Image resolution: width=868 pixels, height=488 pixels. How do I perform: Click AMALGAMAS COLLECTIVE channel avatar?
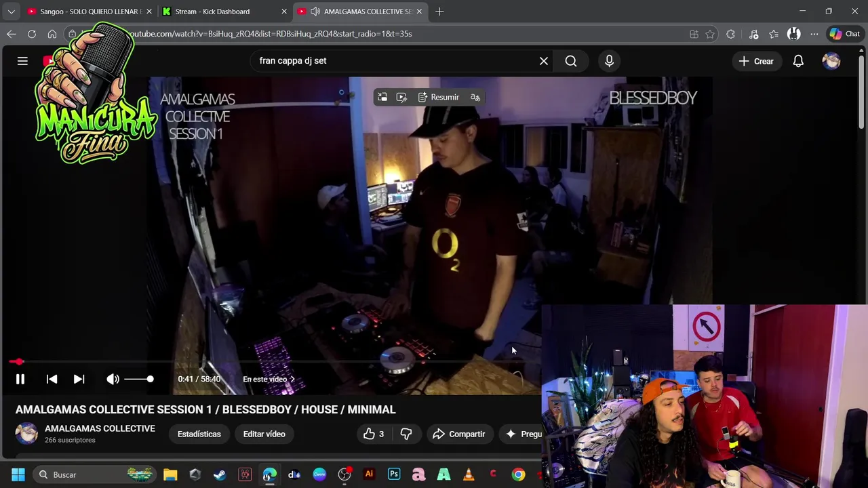pos(26,434)
